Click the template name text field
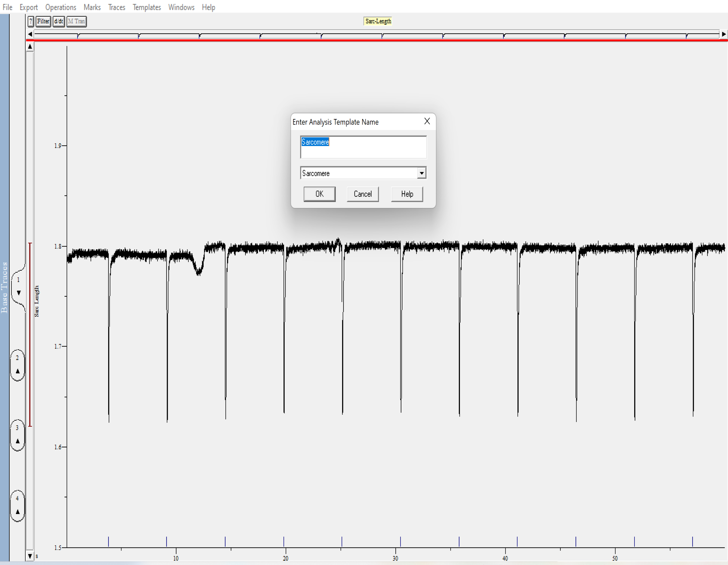 (x=363, y=147)
